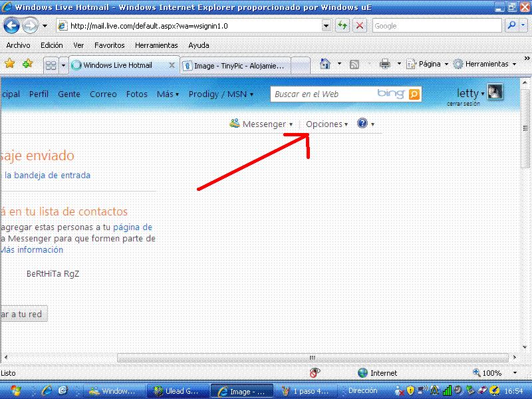Click the Favorites Center star icon
The height and width of the screenshot is (399, 532).
point(10,63)
